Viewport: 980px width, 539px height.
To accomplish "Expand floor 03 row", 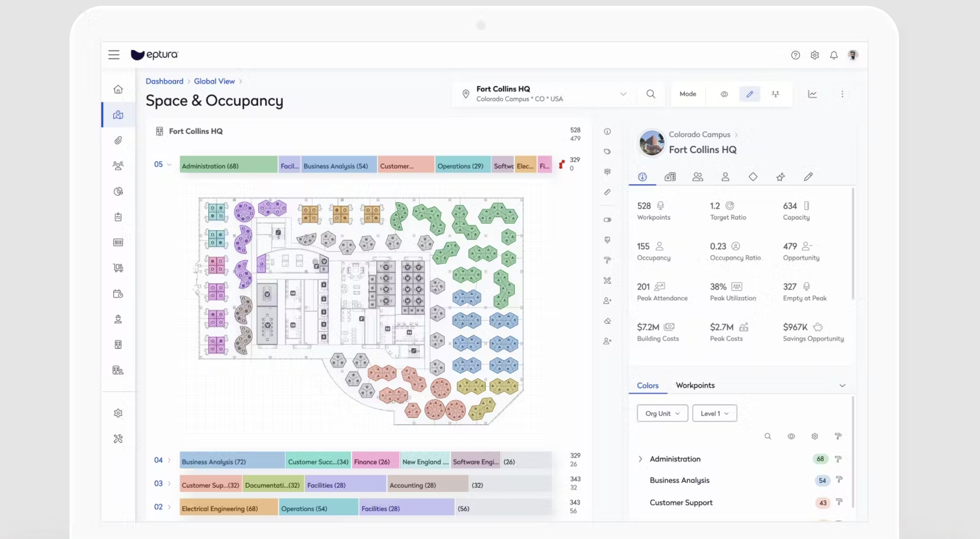I will pyautogui.click(x=169, y=483).
